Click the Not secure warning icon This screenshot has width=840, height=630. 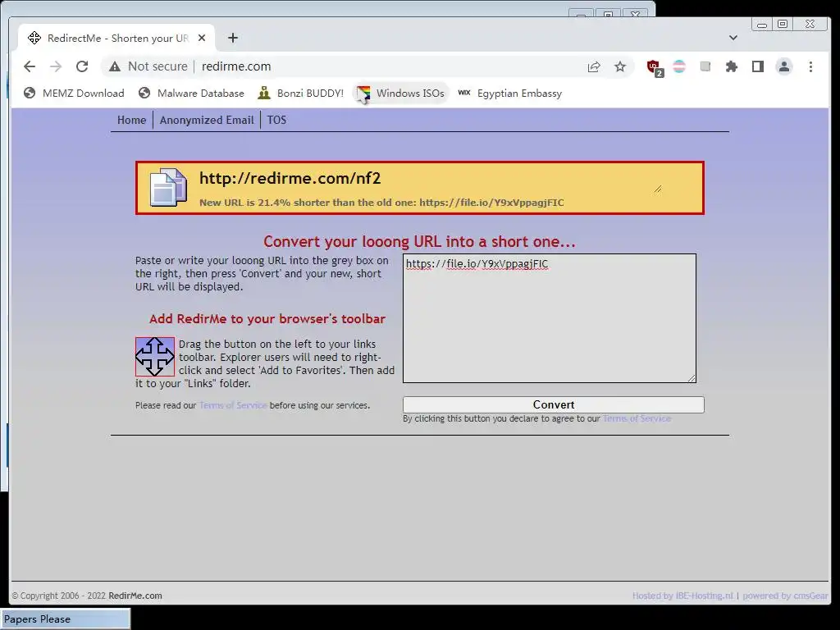115,66
